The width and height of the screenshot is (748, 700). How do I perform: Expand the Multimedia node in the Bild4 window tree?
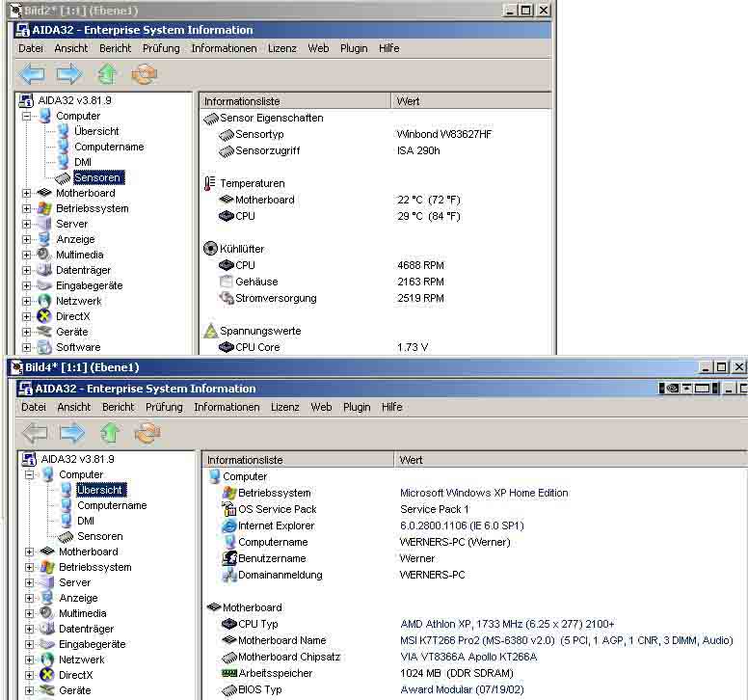(30, 613)
